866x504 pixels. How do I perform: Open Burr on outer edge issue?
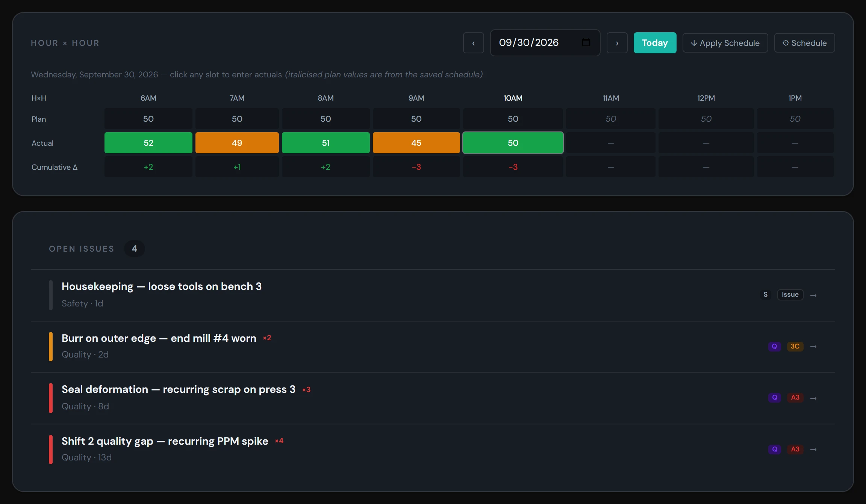point(433,347)
